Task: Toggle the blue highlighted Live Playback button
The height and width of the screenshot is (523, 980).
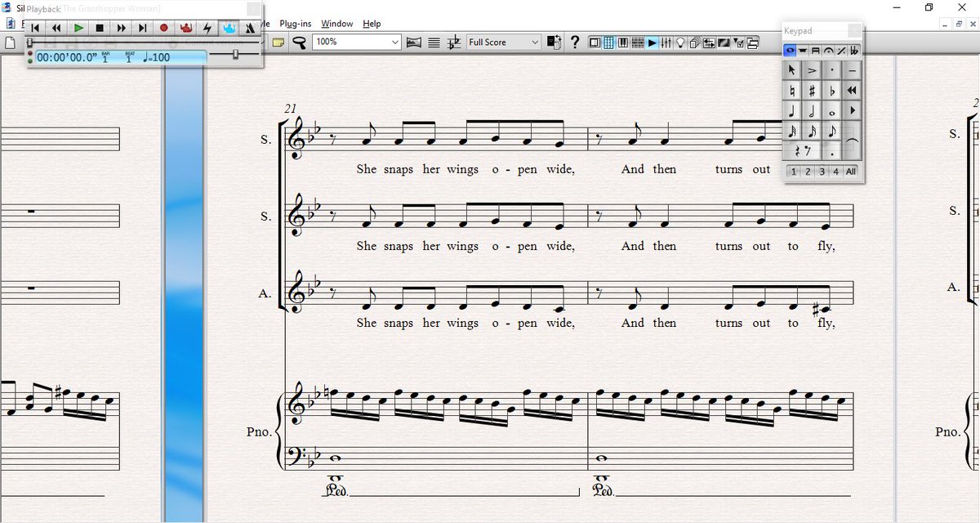Action: [229, 27]
